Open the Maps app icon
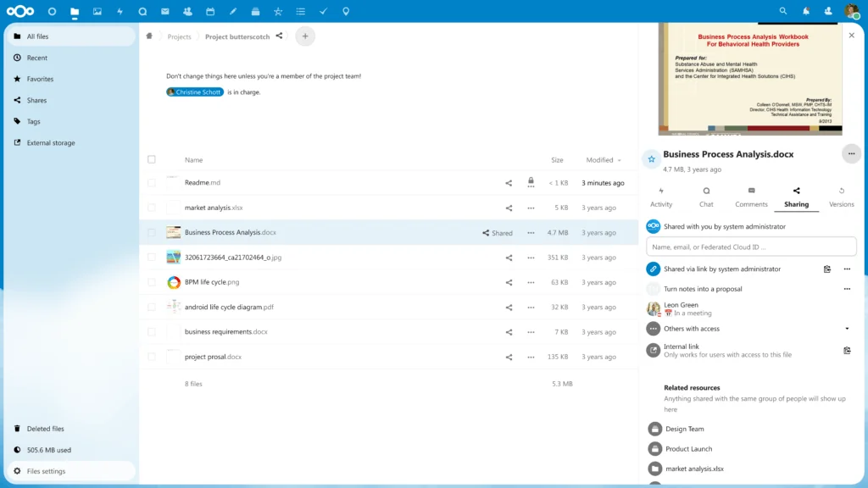Image resolution: width=868 pixels, height=488 pixels. pos(345,11)
